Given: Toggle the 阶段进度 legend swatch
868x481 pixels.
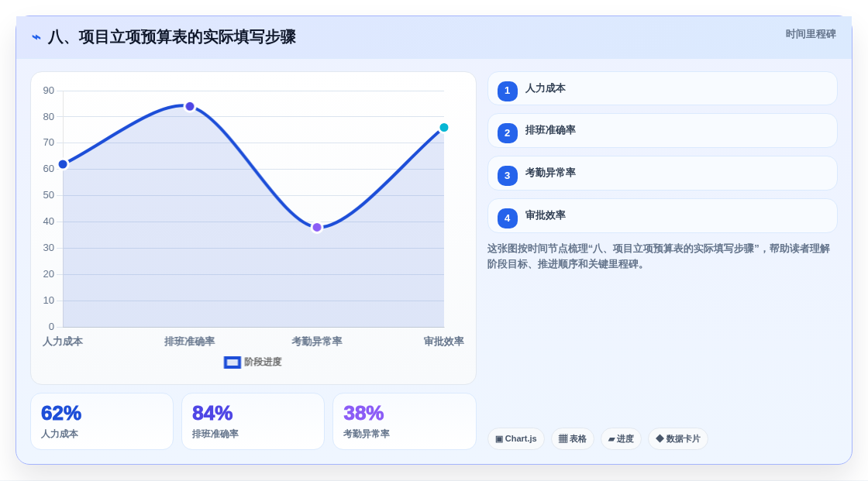Looking at the screenshot, I should click(232, 362).
